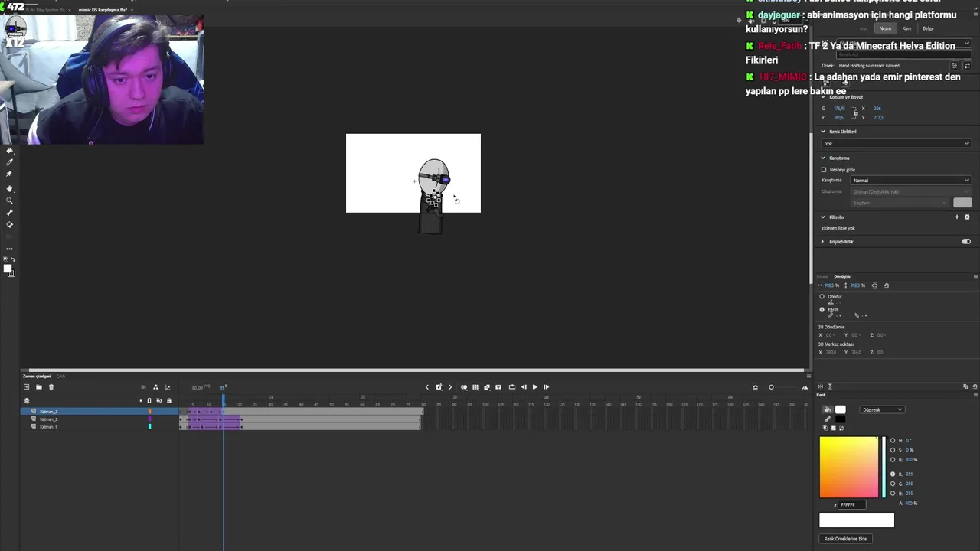The width and height of the screenshot is (980, 551).
Task: Select the Eğrilt radio button
Action: coord(822,310)
